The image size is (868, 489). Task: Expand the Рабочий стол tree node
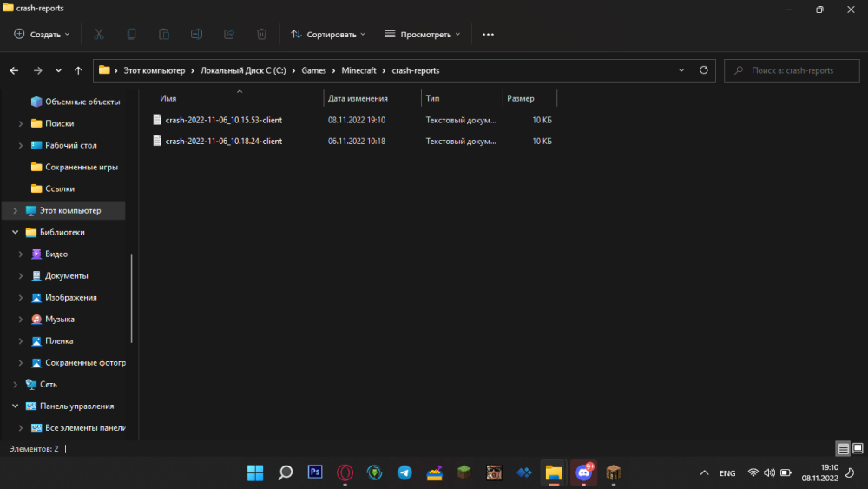tap(21, 145)
